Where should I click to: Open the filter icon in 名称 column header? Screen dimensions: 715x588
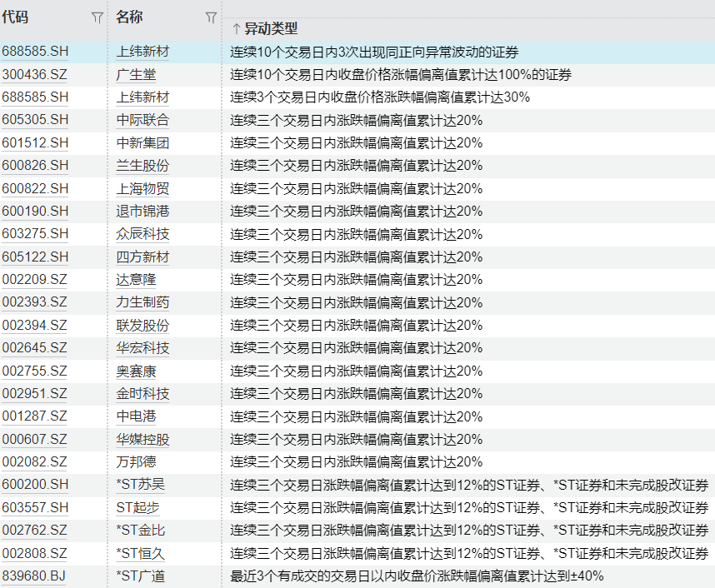(211, 17)
